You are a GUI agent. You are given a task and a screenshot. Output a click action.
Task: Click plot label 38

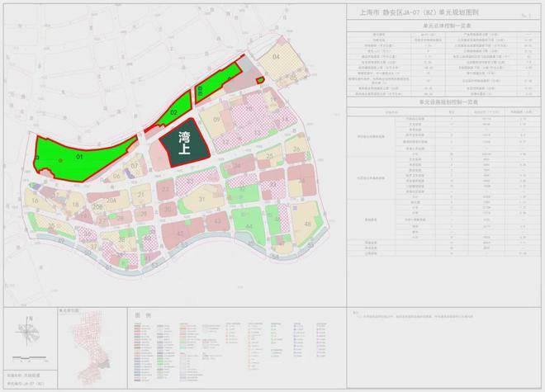pos(121,240)
